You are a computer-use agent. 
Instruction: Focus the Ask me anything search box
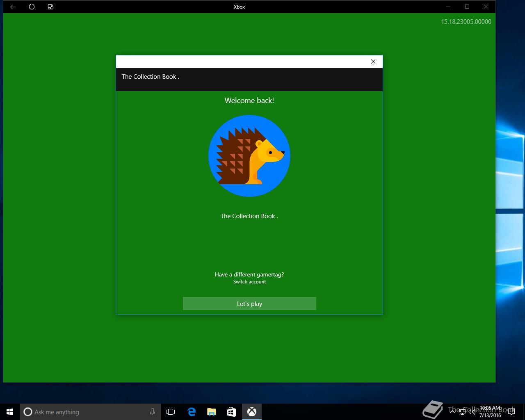click(90, 412)
